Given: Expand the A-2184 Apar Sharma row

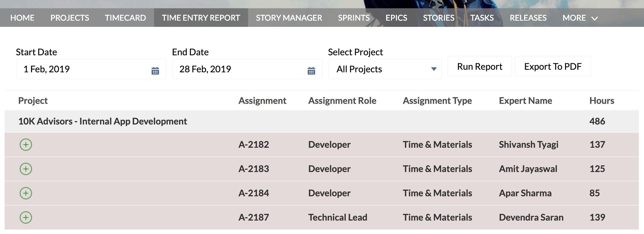Looking at the screenshot, I should (x=26, y=193).
